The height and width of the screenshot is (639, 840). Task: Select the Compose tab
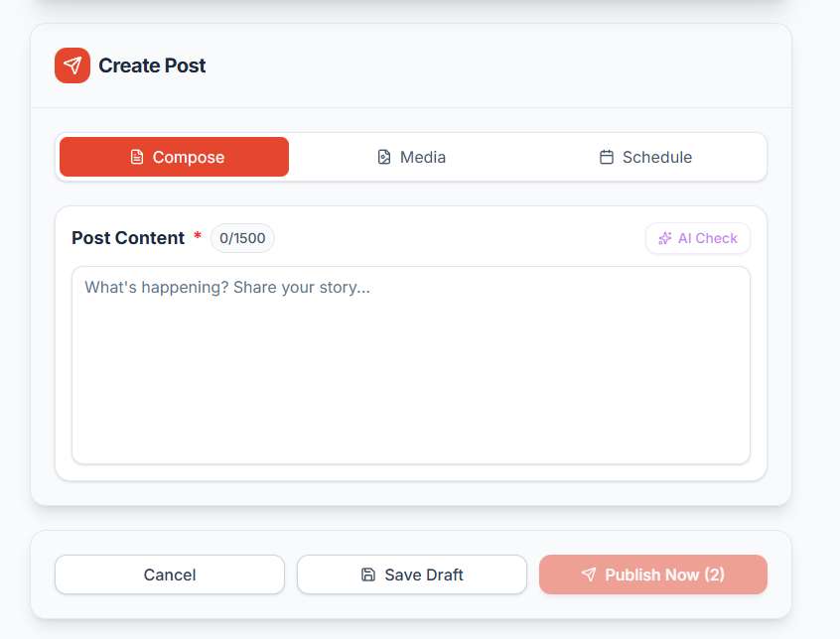pos(174,157)
